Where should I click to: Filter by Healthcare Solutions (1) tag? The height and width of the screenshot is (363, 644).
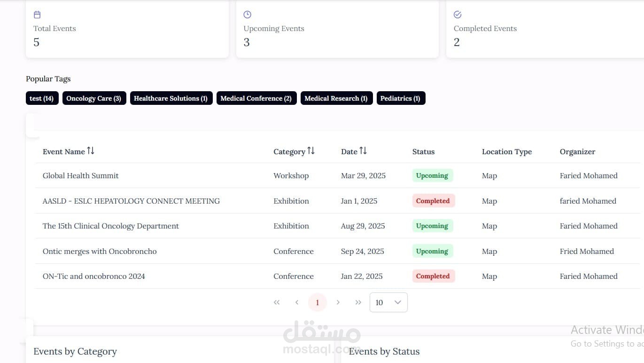[171, 98]
